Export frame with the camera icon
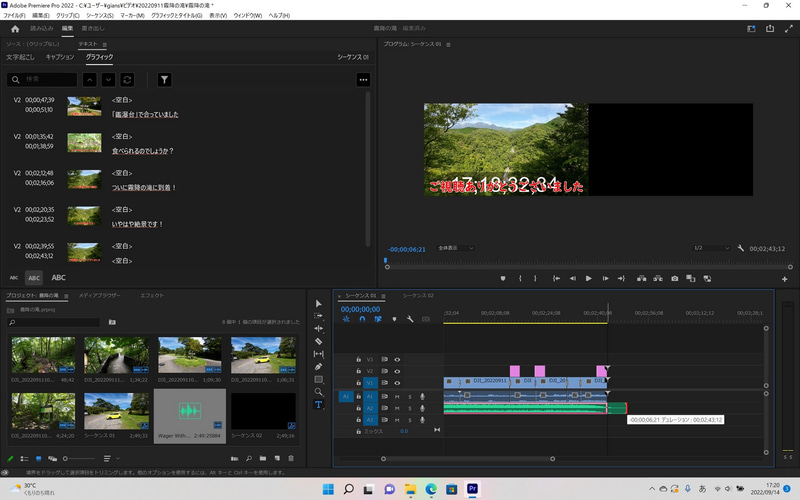Image resolution: width=800 pixels, height=500 pixels. [x=675, y=278]
